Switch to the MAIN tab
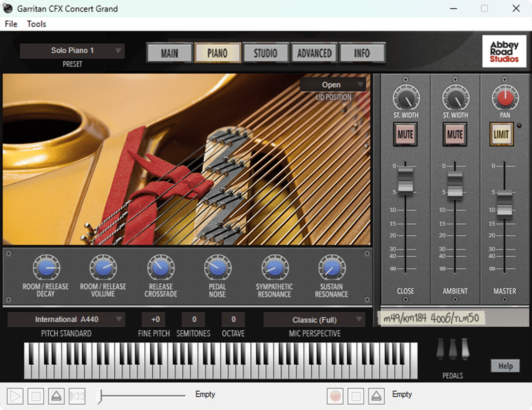The image size is (532, 410). pos(169,53)
